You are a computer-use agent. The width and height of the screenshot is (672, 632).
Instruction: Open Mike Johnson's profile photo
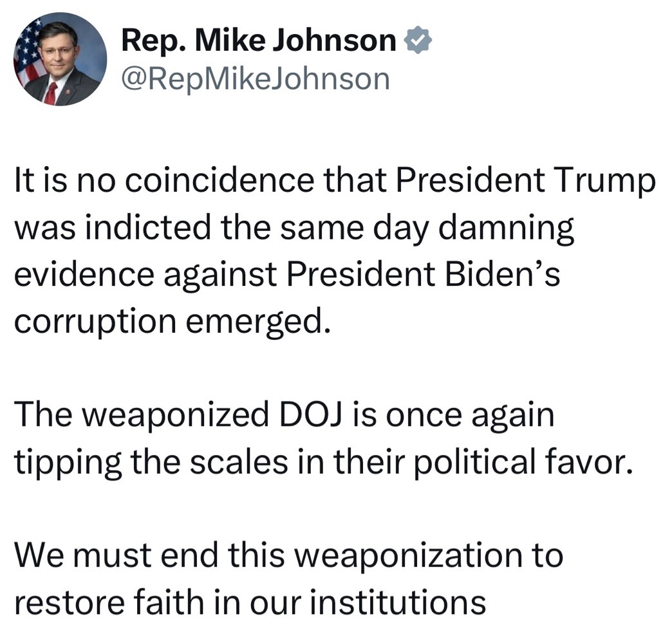60,59
